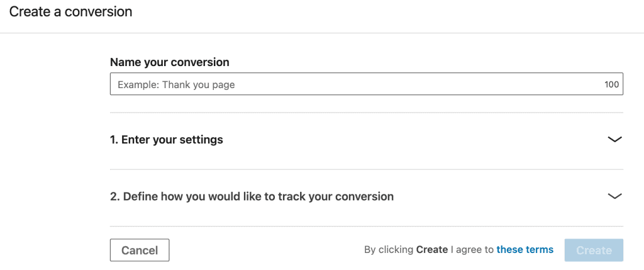The image size is (644, 270).
Task: Expand the track your conversion chevron
Action: (x=614, y=196)
